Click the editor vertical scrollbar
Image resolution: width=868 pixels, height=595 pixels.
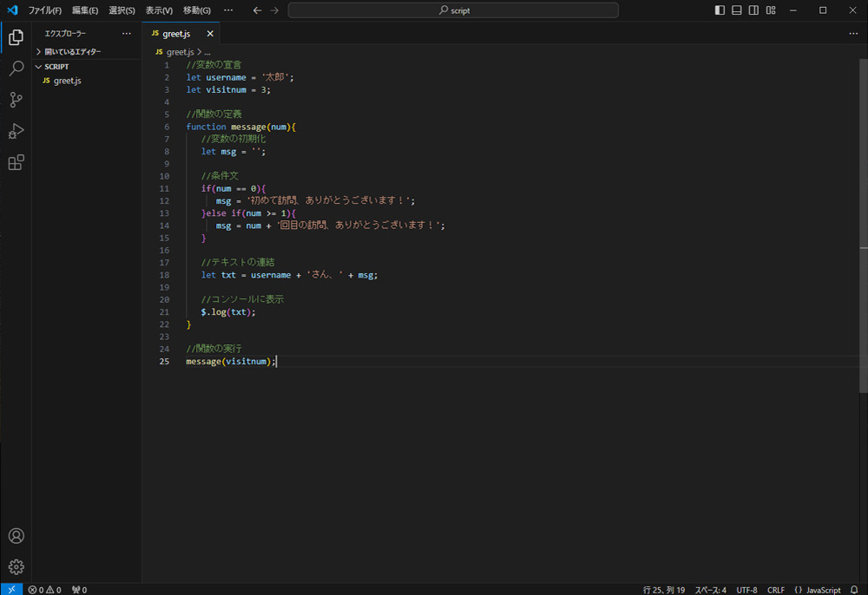[x=863, y=217]
